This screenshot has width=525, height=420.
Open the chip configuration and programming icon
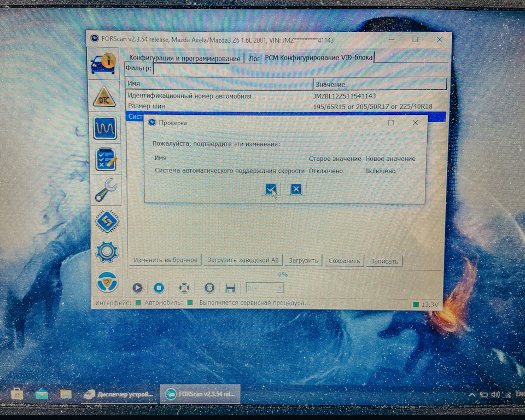point(107,221)
